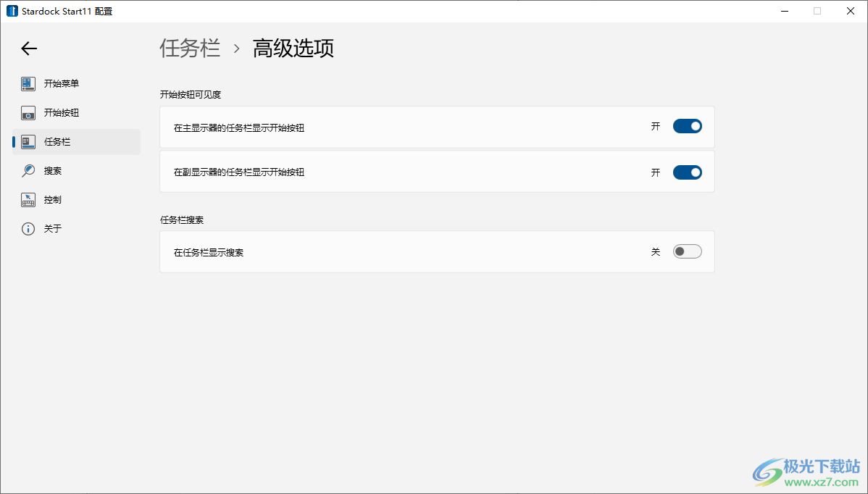Open the 关于 section

point(76,229)
